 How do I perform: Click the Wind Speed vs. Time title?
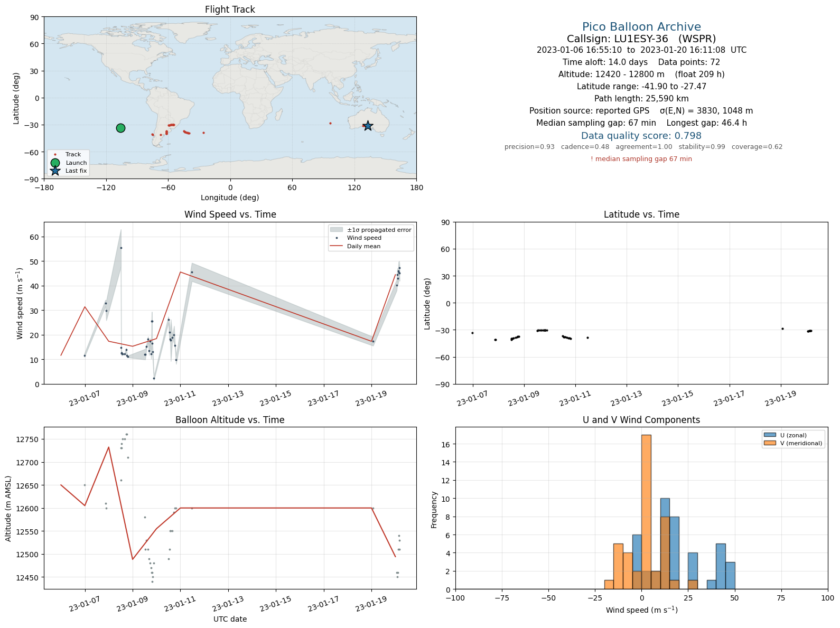click(x=230, y=214)
